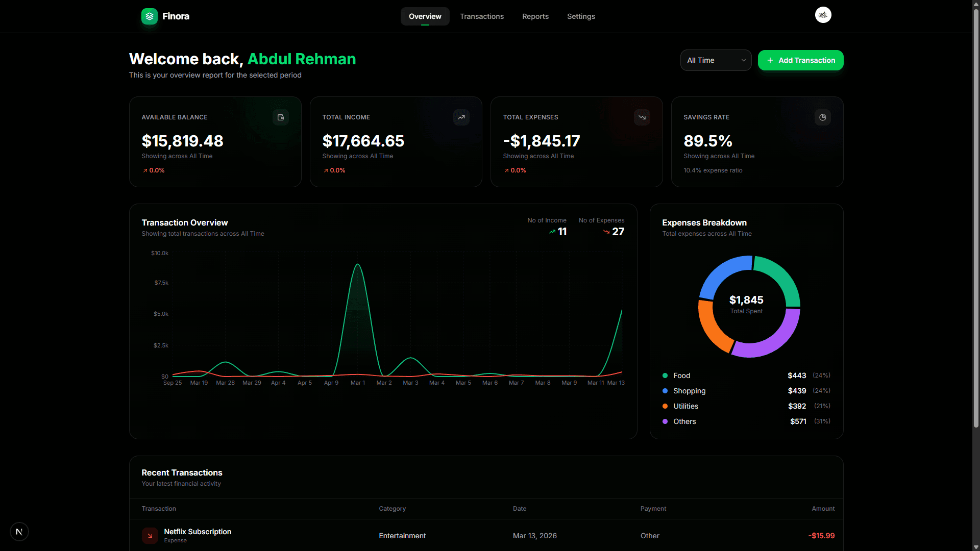Click the Transaction Overview heading

click(184, 222)
